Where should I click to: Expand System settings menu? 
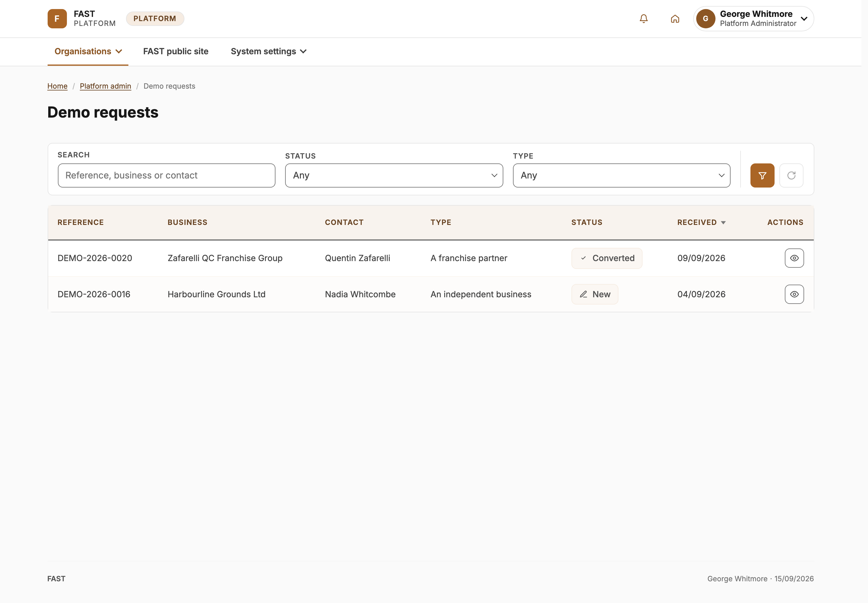[269, 51]
